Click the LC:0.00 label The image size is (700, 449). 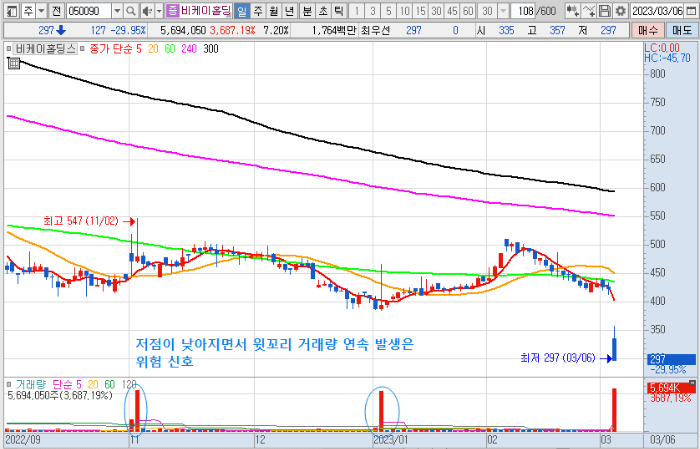point(662,48)
